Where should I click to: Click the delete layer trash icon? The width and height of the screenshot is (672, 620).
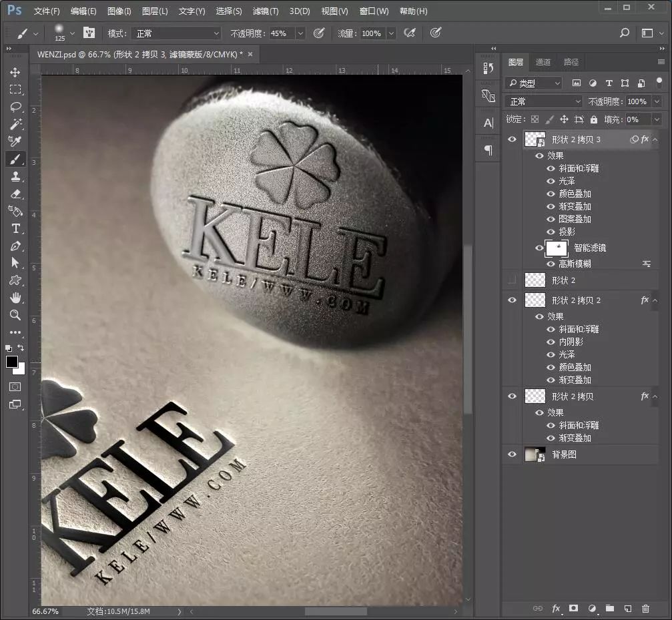pyautogui.click(x=645, y=608)
